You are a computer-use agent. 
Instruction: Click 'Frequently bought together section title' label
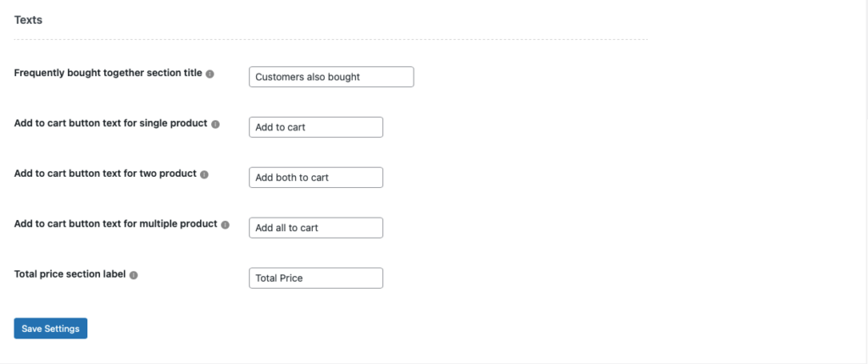click(x=108, y=73)
